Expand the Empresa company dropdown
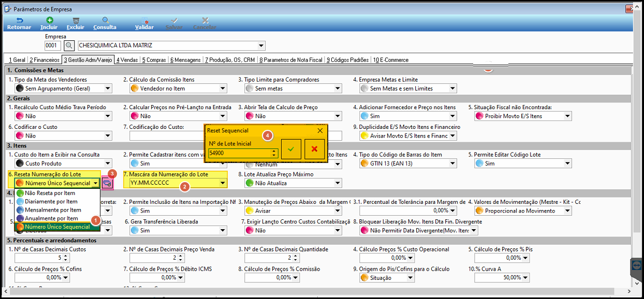The image size is (644, 299). point(261,46)
